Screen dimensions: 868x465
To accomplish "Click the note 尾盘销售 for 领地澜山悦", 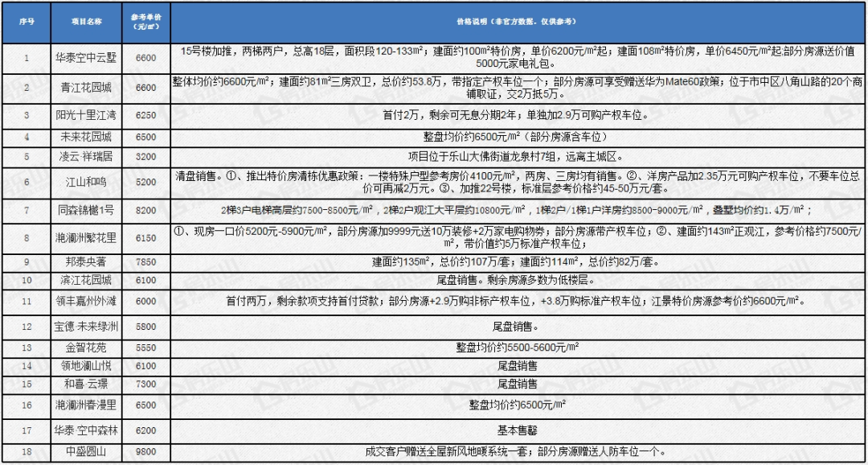I will point(518,366).
